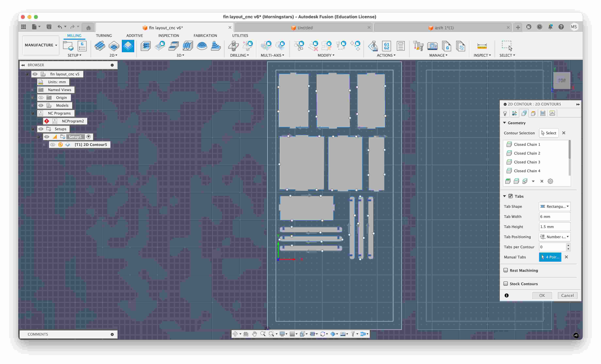Image resolution: width=601 pixels, height=364 pixels.
Task: Open the Setup Sheet action
Action: click(400, 46)
